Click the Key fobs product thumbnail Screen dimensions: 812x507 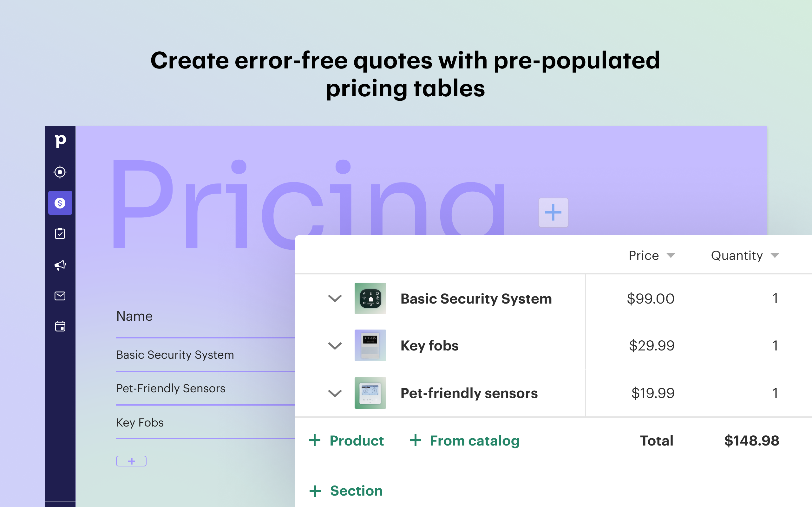point(370,345)
